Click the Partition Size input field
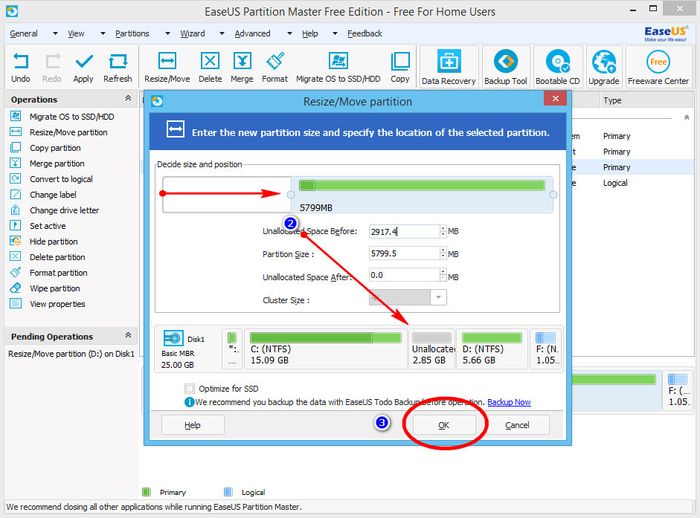This screenshot has height=518, width=700. pyautogui.click(x=404, y=253)
